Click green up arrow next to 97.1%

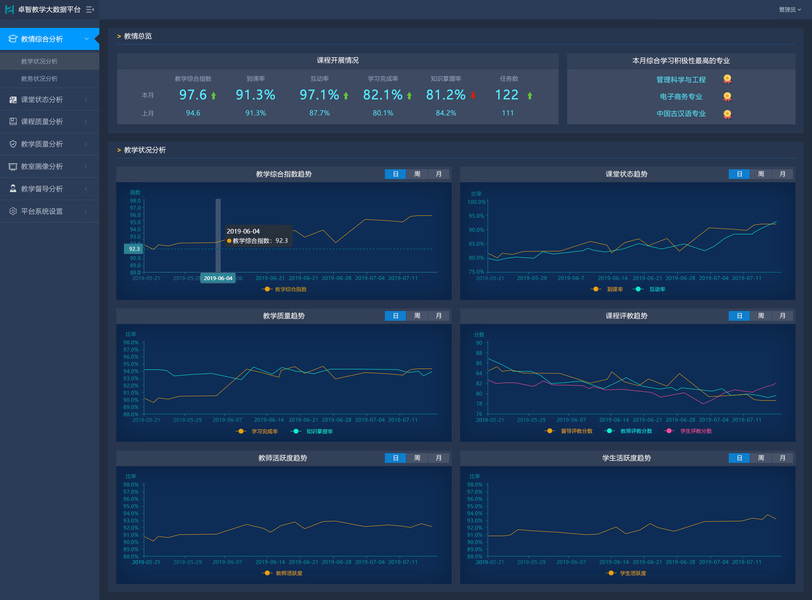[346, 96]
